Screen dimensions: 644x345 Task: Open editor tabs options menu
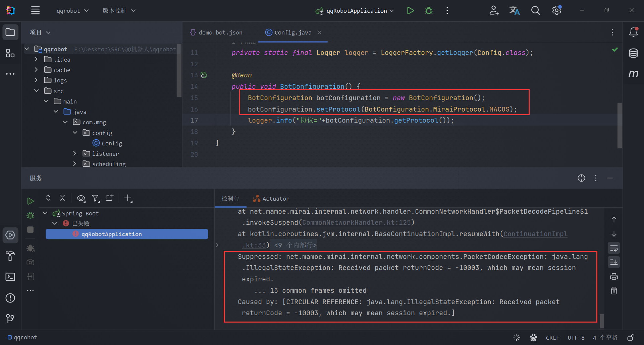click(612, 32)
